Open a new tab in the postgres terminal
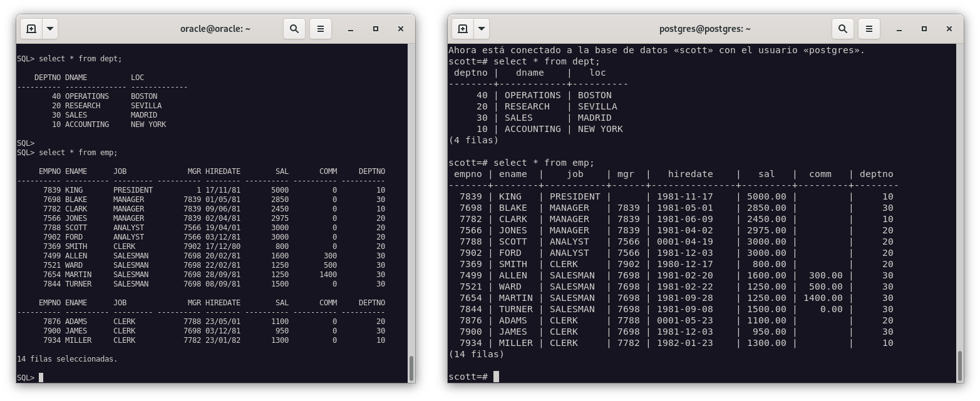The height and width of the screenshot is (401, 980). (x=463, y=29)
